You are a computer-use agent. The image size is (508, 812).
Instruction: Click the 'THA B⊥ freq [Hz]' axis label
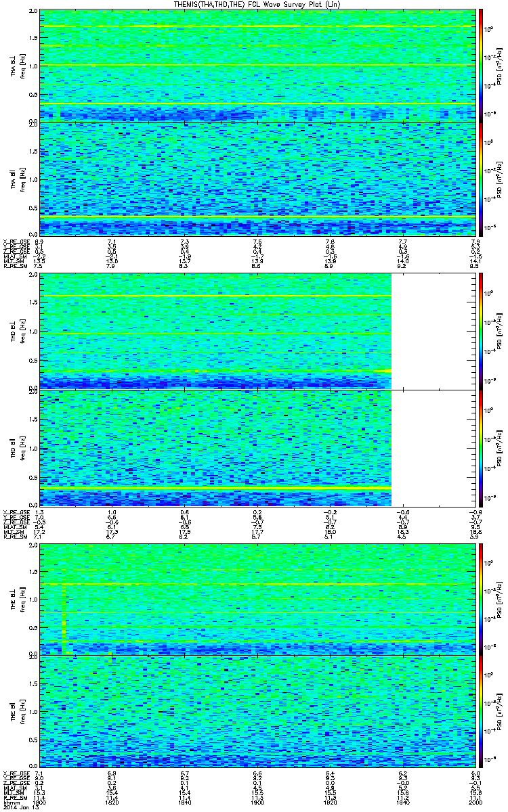18,66
